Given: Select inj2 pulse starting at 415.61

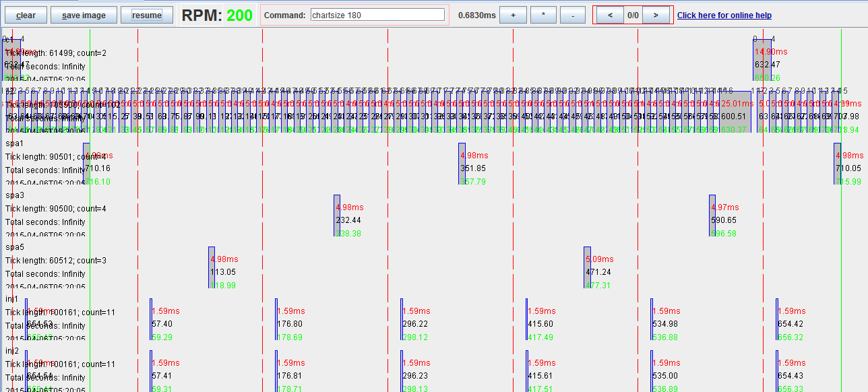Looking at the screenshot, I should [526, 371].
